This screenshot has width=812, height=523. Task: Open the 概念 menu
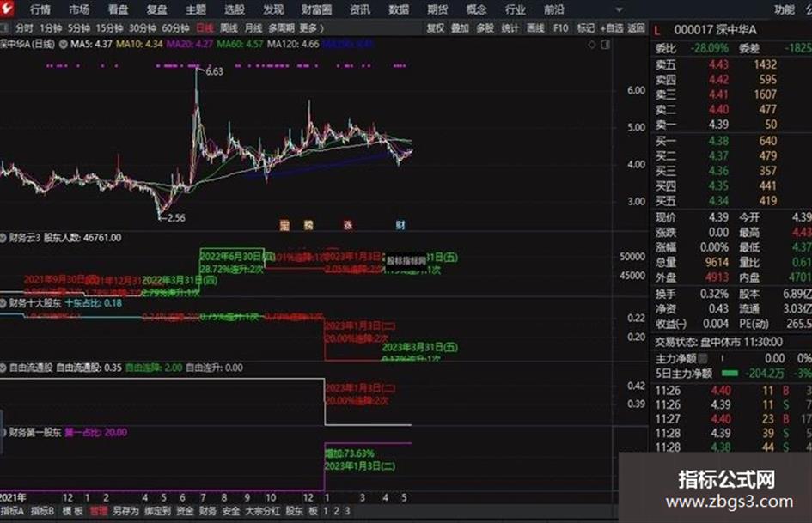click(x=476, y=9)
